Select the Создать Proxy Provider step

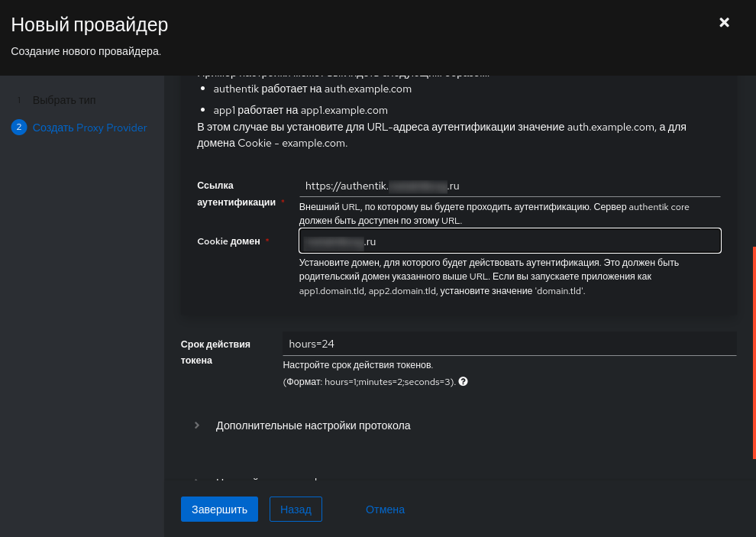point(89,128)
